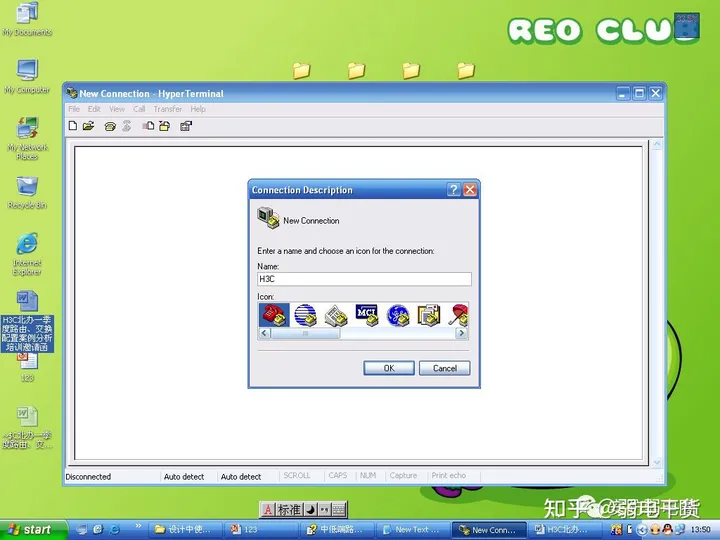Screen dimensions: 720x540
Task: Open the Call menu
Action: 139,109
